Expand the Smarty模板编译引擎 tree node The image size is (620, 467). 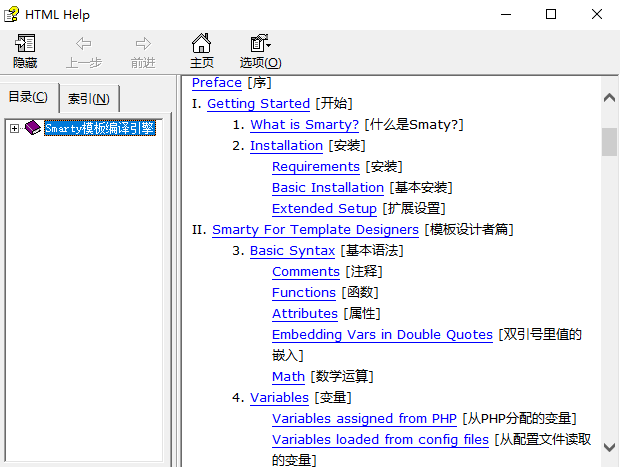(14, 128)
